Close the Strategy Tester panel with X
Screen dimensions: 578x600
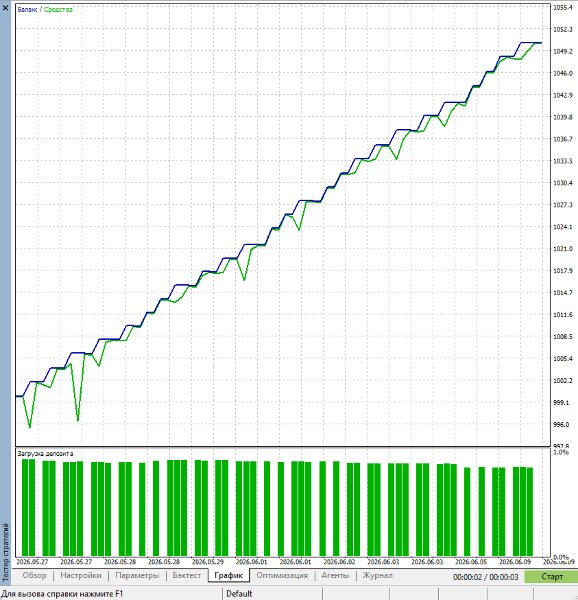pos(5,7)
